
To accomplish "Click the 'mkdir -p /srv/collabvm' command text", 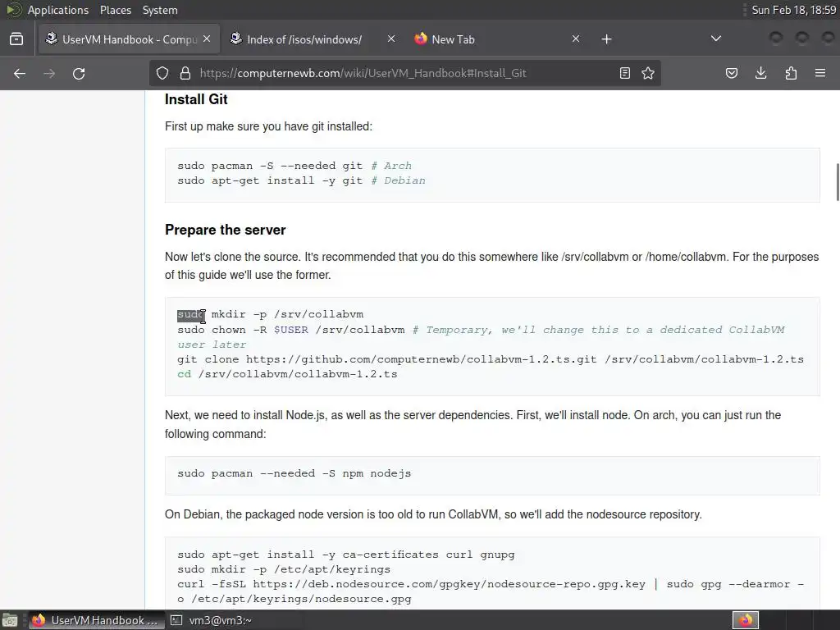I will point(287,314).
